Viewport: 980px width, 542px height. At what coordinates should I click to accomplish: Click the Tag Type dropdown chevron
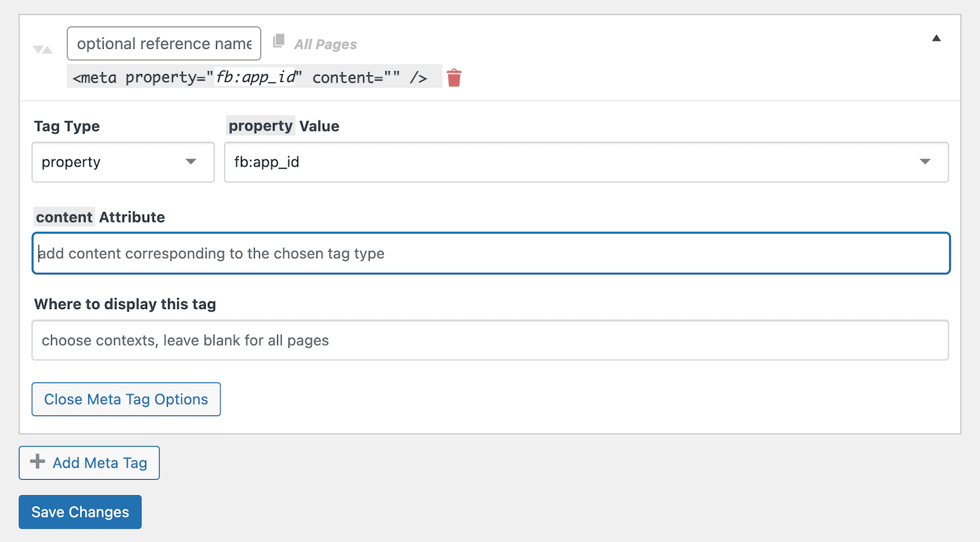pyautogui.click(x=190, y=162)
